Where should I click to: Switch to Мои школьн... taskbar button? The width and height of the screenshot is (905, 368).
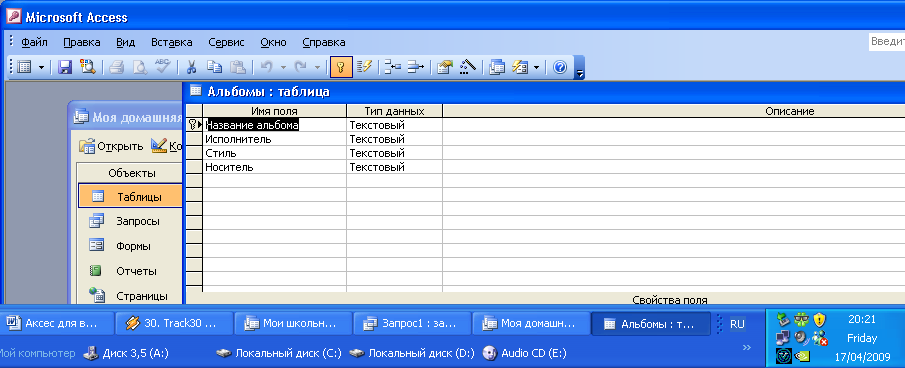point(293,324)
